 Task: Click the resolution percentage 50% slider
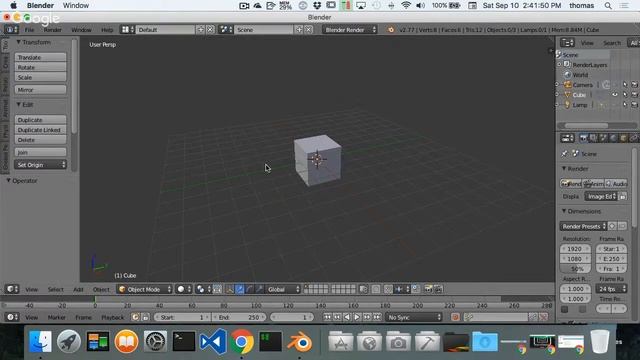tap(576, 269)
